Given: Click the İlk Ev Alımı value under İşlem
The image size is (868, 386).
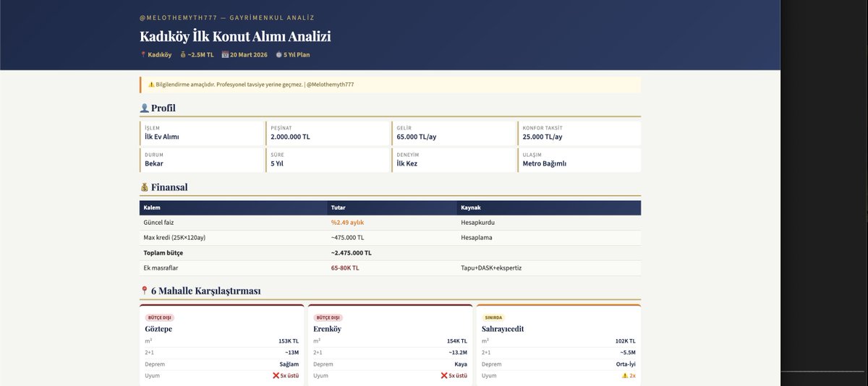Looking at the screenshot, I should [162, 137].
